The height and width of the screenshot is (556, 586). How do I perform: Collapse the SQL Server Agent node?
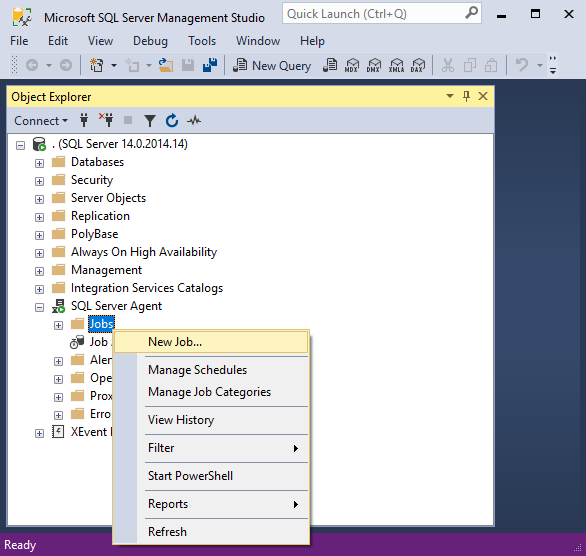tap(39, 307)
